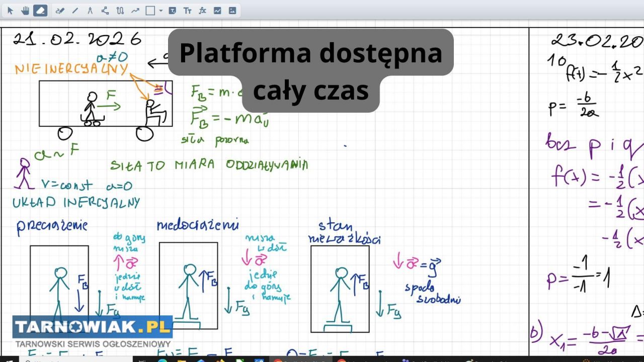Screen dimensions: 644x362
Task: Choose the straight line tool
Action: coord(75,10)
